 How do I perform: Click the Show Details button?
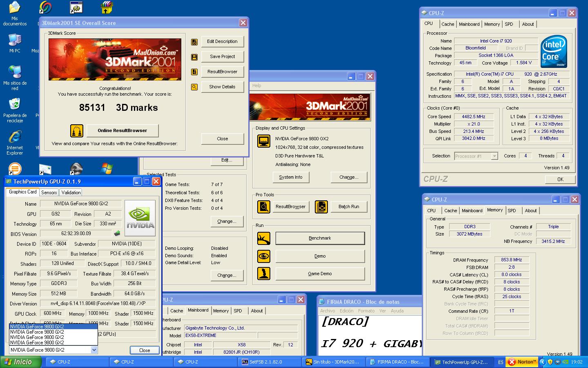pyautogui.click(x=222, y=87)
